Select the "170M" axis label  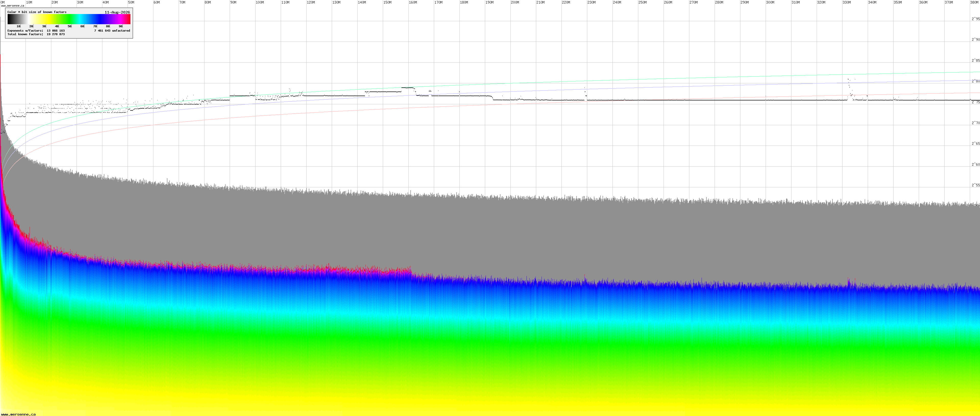[438, 2]
